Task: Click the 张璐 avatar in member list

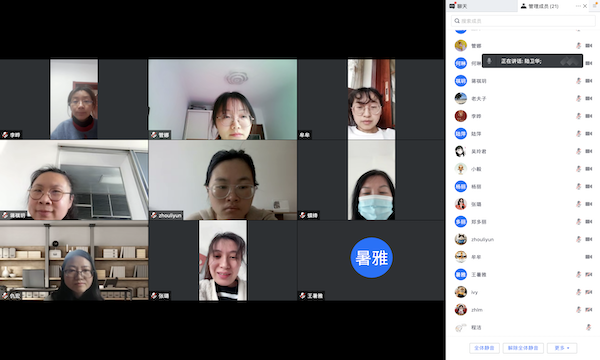Action: (x=461, y=204)
